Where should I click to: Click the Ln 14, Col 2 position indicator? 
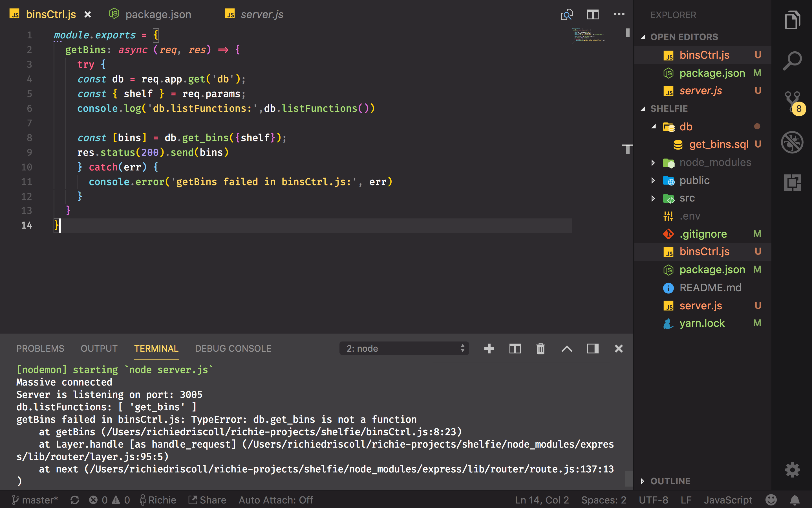pyautogui.click(x=542, y=500)
